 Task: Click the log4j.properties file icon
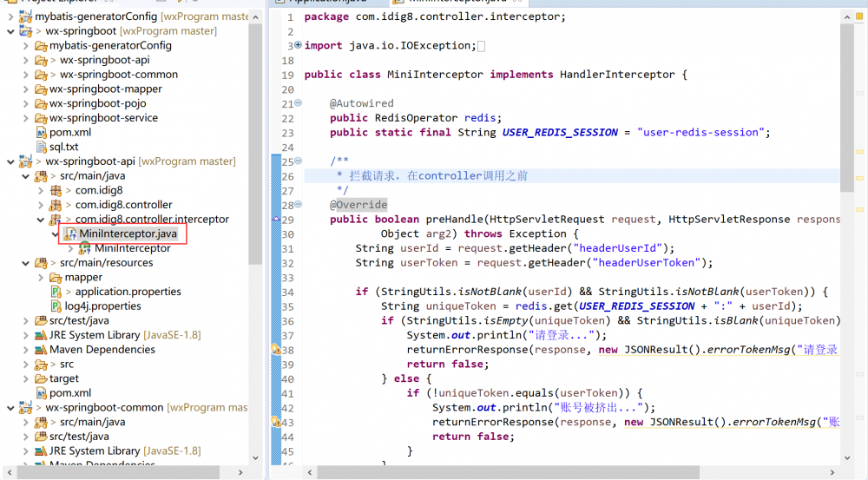(x=56, y=306)
